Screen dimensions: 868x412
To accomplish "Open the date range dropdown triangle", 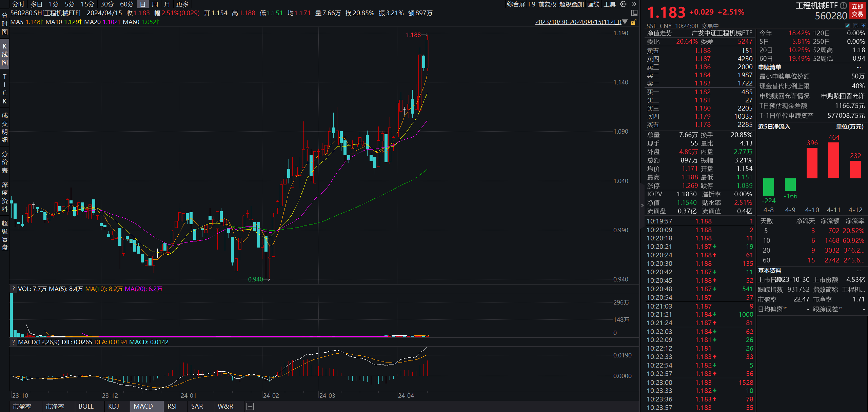I will tap(625, 22).
